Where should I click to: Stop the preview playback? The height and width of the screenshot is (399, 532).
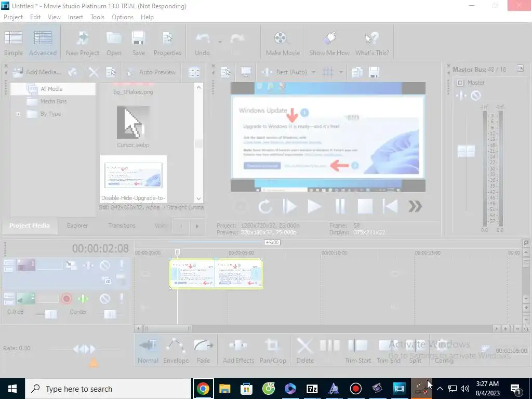[x=365, y=206]
